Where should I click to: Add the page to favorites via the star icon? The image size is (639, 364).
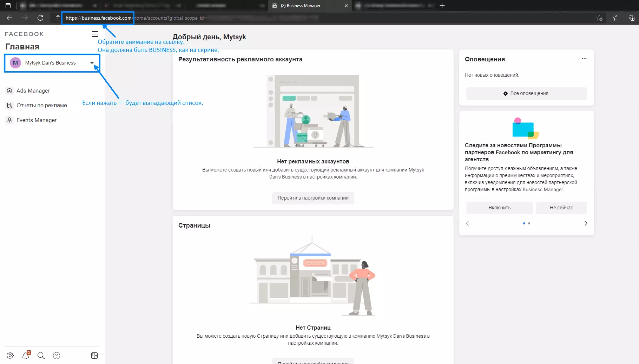[599, 18]
